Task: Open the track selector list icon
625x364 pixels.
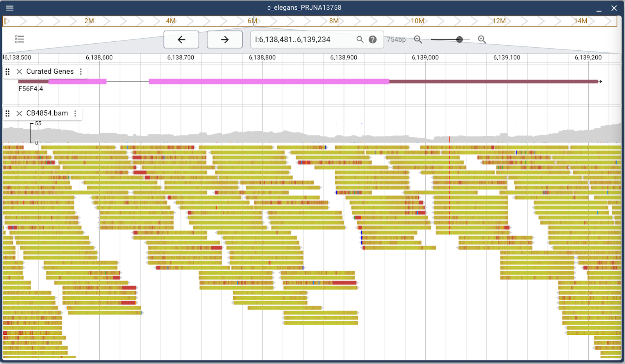Action: (20, 39)
